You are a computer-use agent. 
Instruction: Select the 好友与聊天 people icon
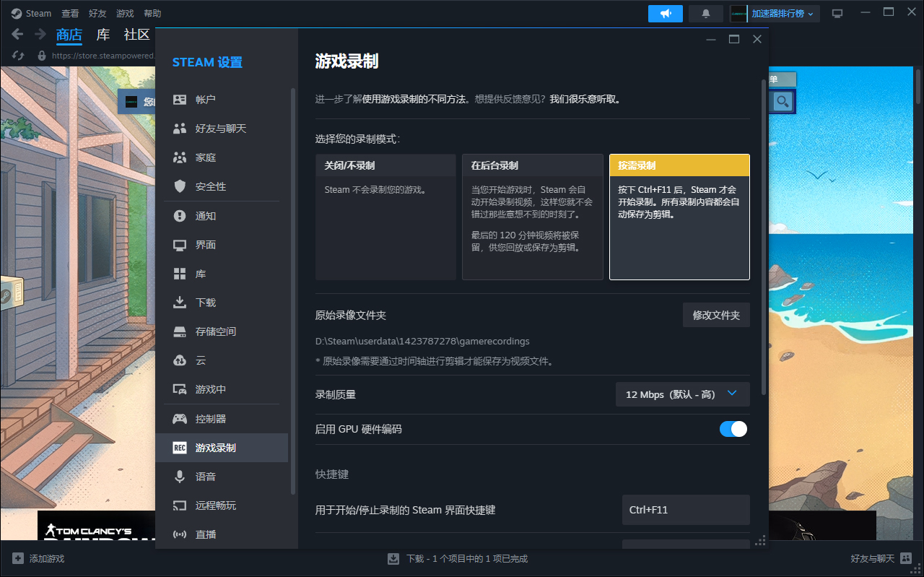point(180,129)
